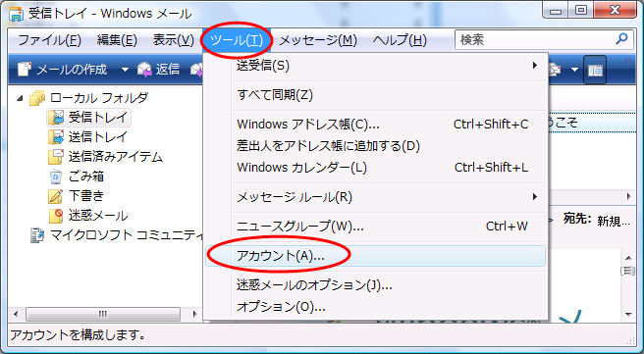The height and width of the screenshot is (354, 644).
Task: Open the 送信済みアイテム folder
Action: [106, 157]
